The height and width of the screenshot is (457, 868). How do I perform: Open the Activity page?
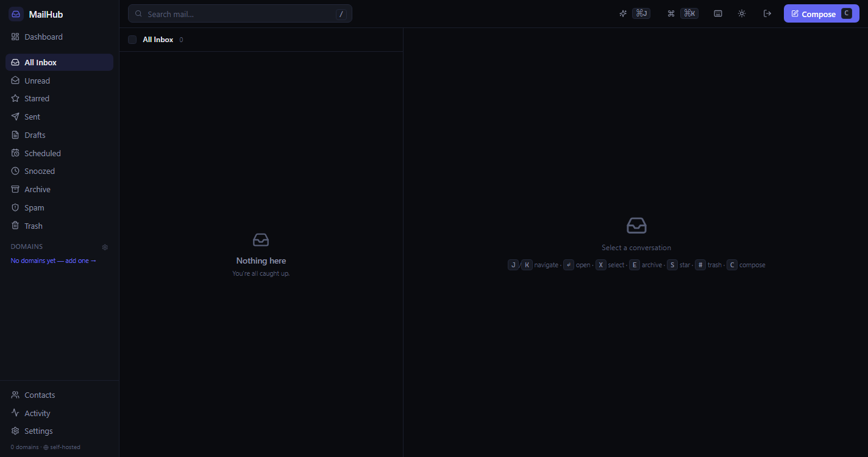tap(59, 413)
